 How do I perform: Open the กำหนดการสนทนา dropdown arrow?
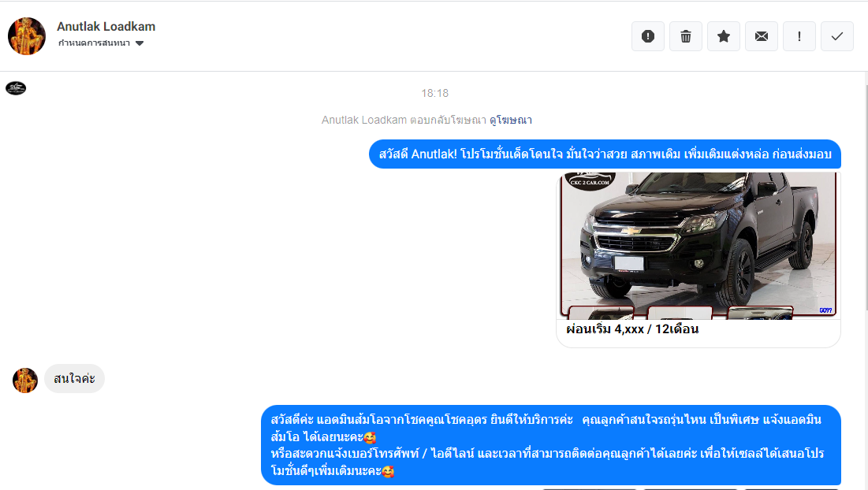140,43
